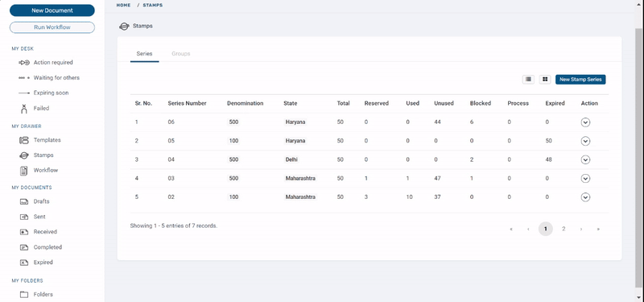The height and width of the screenshot is (302, 644).
Task: Select the Series tab
Action: (145, 54)
